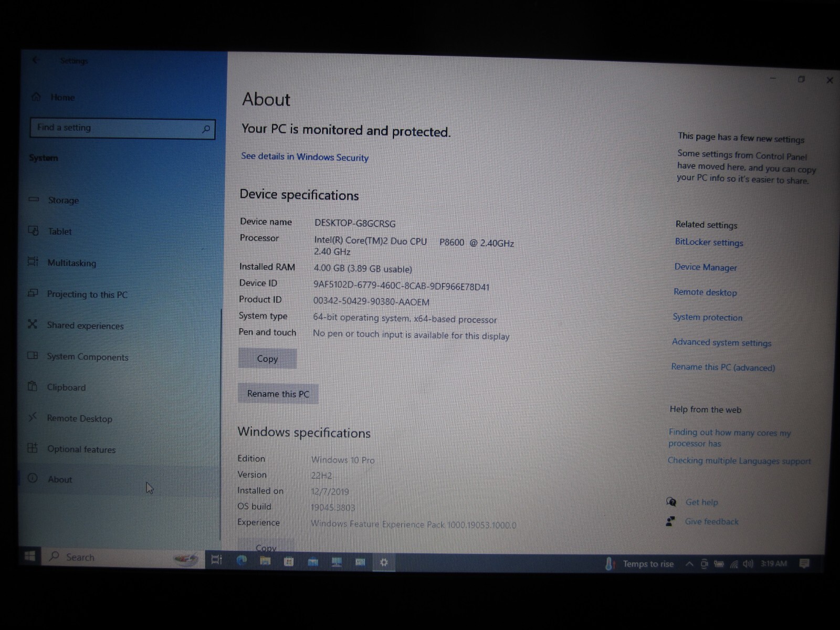Viewport: 840px width, 630px height.
Task: Open Microsoft Store from taskbar
Action: click(289, 562)
